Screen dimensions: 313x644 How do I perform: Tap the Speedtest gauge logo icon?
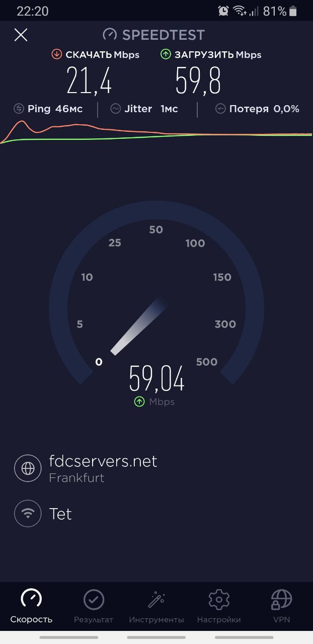point(110,35)
